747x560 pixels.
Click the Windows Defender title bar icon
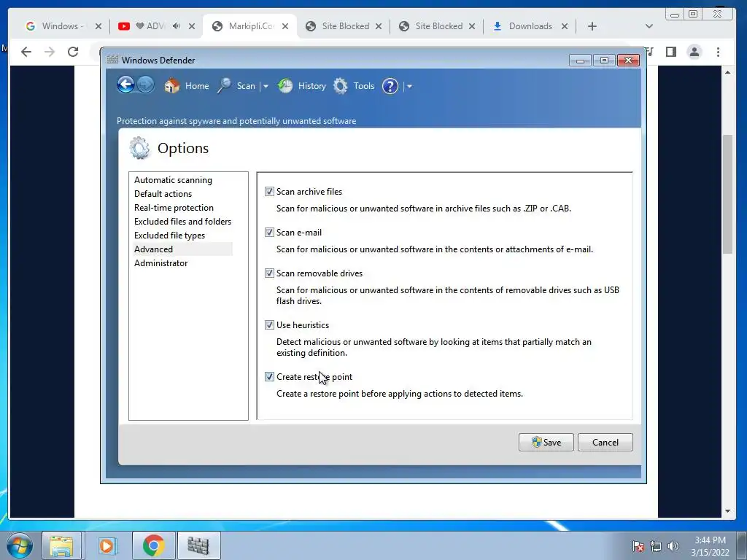112,60
